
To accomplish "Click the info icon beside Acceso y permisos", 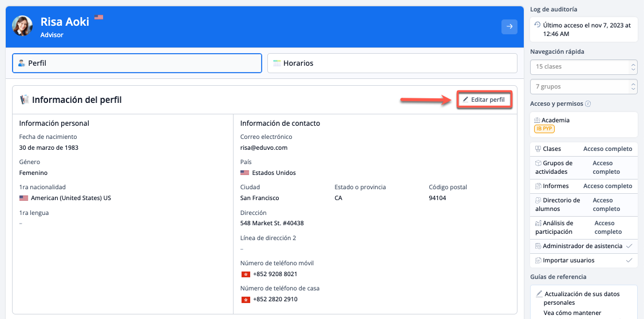I will coord(588,104).
